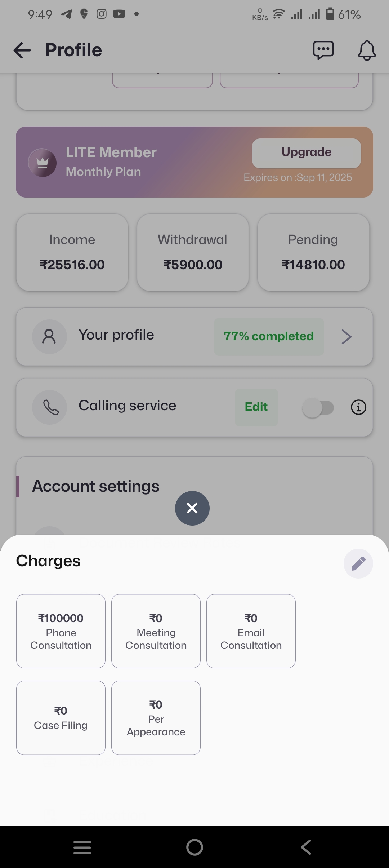
Task: Tap the back arrow beside Profile
Action: tap(22, 50)
